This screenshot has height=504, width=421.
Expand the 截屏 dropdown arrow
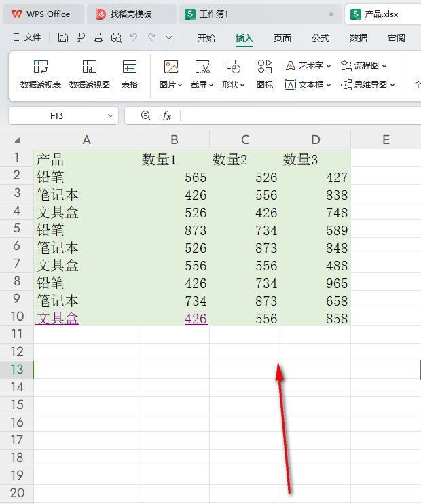pos(211,85)
